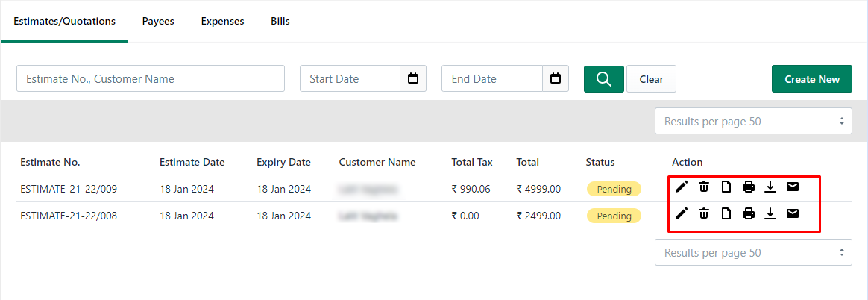The image size is (868, 300).
Task: Email estimate ESTIMATE-21-22/009 via the envelope icon
Action: point(793,187)
